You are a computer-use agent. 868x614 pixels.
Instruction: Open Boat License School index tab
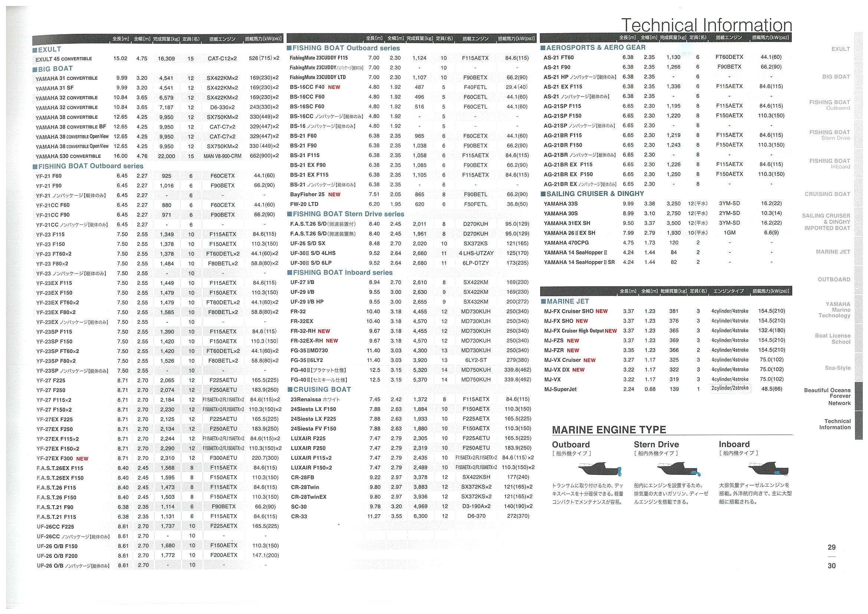832,339
